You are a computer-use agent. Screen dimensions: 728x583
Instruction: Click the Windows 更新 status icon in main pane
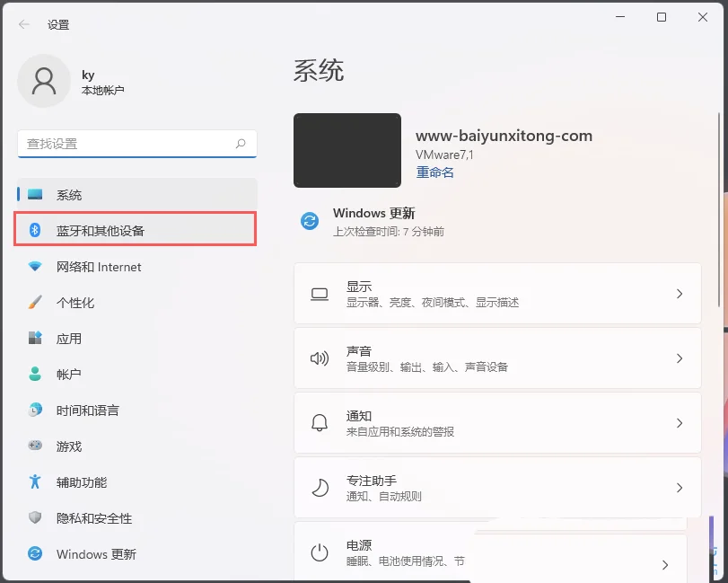310,221
